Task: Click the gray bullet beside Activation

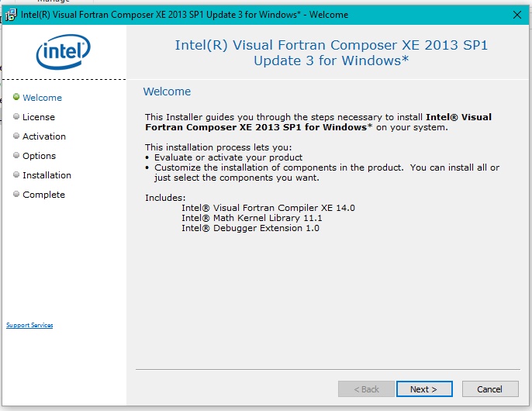Action: (16, 136)
